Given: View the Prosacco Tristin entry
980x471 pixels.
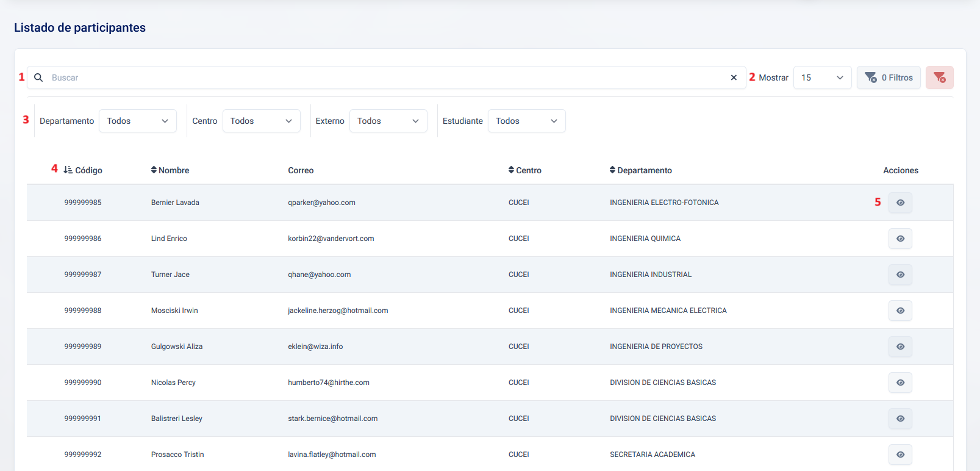Looking at the screenshot, I should coord(900,455).
